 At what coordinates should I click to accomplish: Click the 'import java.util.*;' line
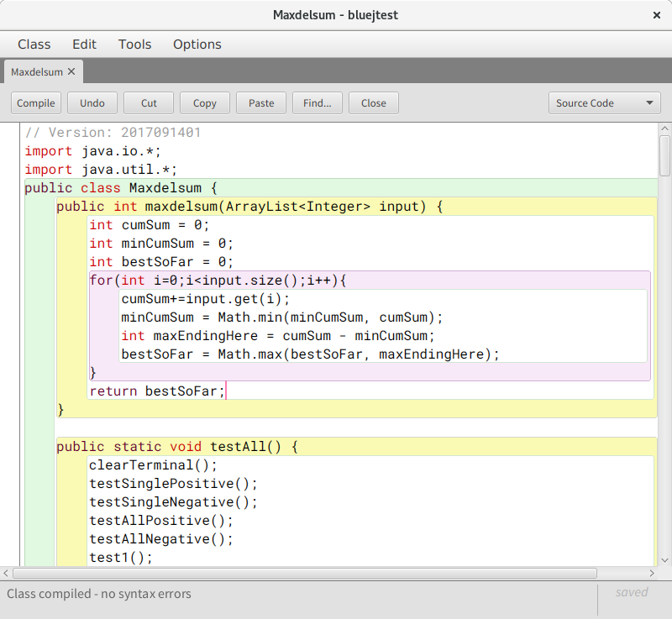[101, 169]
